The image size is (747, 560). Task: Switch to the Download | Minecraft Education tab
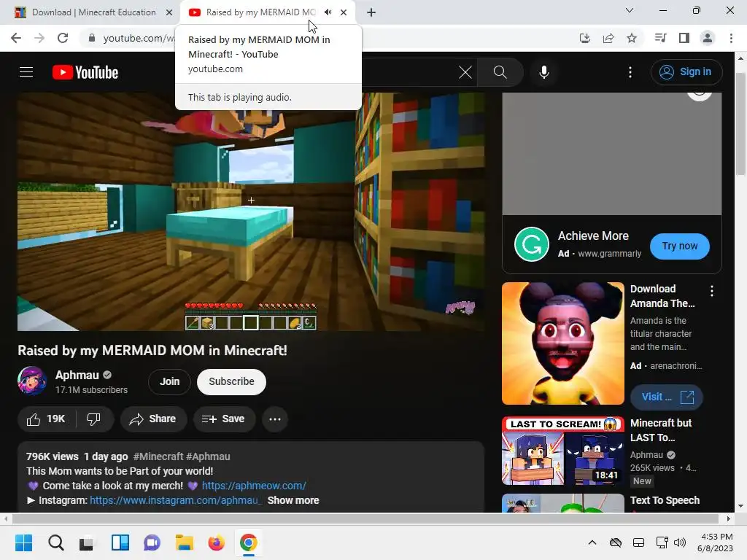click(93, 12)
